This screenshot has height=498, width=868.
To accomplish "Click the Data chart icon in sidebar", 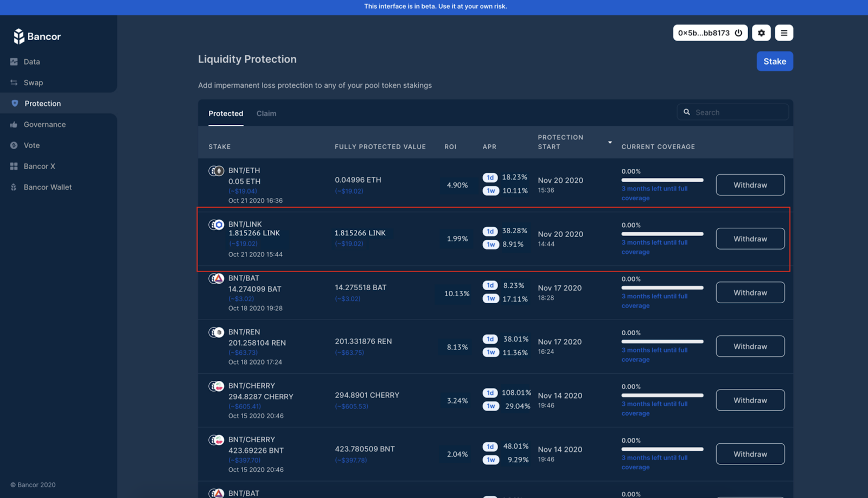I will pos(14,62).
